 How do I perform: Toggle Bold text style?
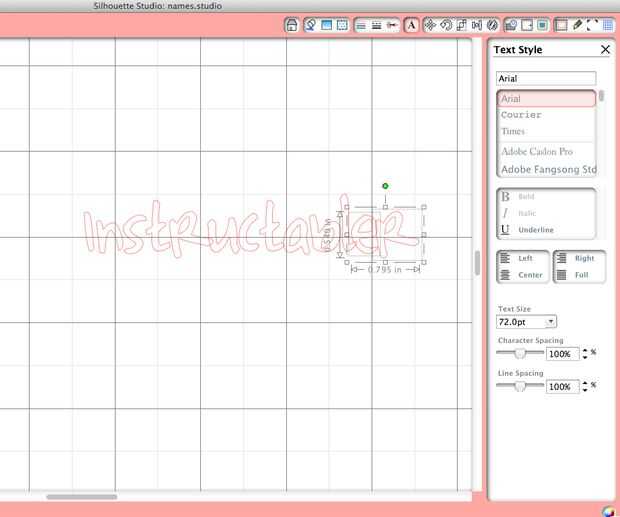point(546,196)
